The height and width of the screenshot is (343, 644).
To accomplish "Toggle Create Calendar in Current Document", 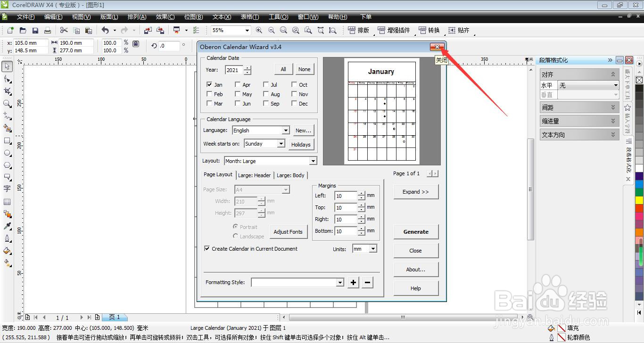I will (206, 248).
